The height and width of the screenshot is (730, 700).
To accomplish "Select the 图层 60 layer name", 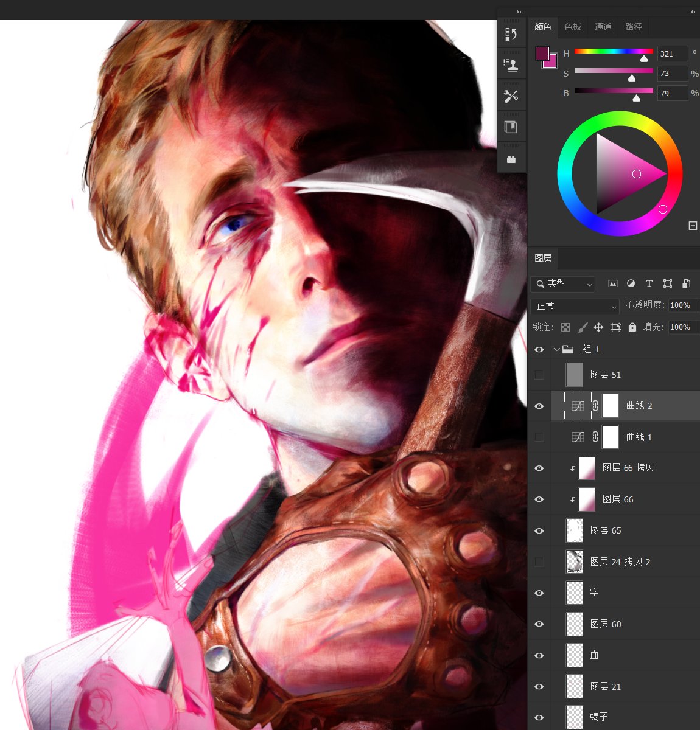I will (x=606, y=624).
